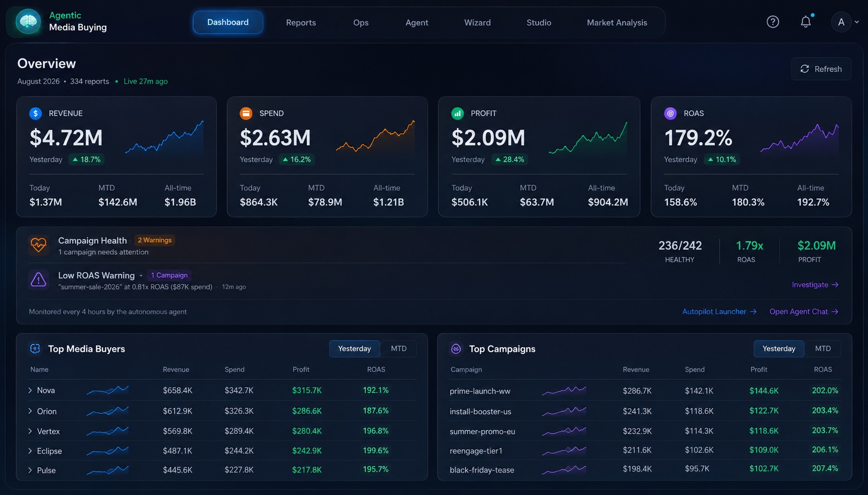Open the help question mark icon
Image resolution: width=868 pixels, height=495 pixels.
point(773,22)
